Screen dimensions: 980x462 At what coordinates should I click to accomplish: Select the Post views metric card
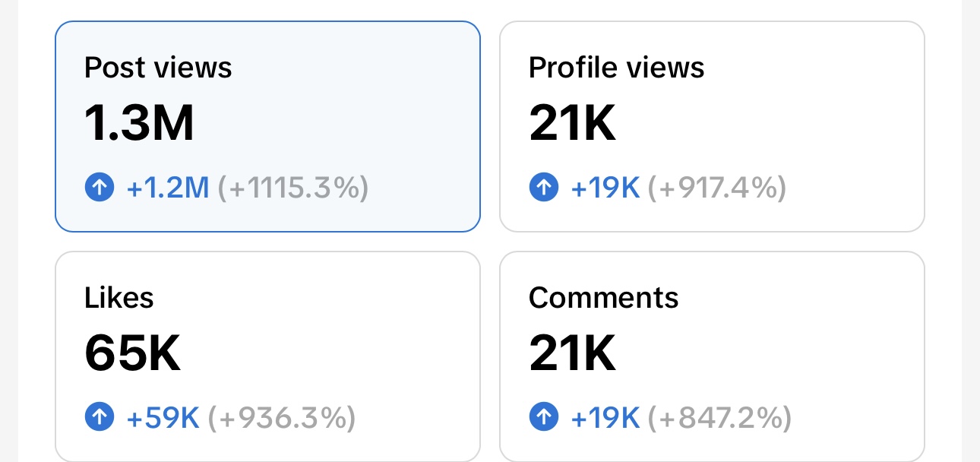tap(267, 126)
